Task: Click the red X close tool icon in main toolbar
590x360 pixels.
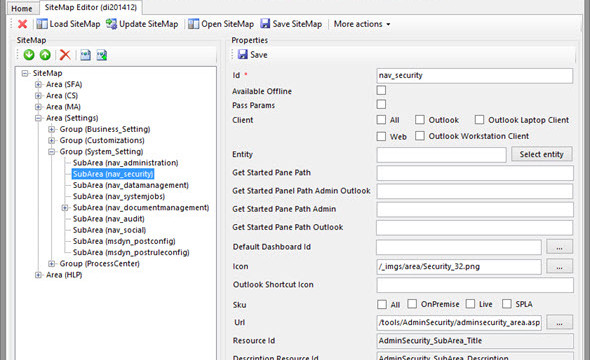Action: 22,24
